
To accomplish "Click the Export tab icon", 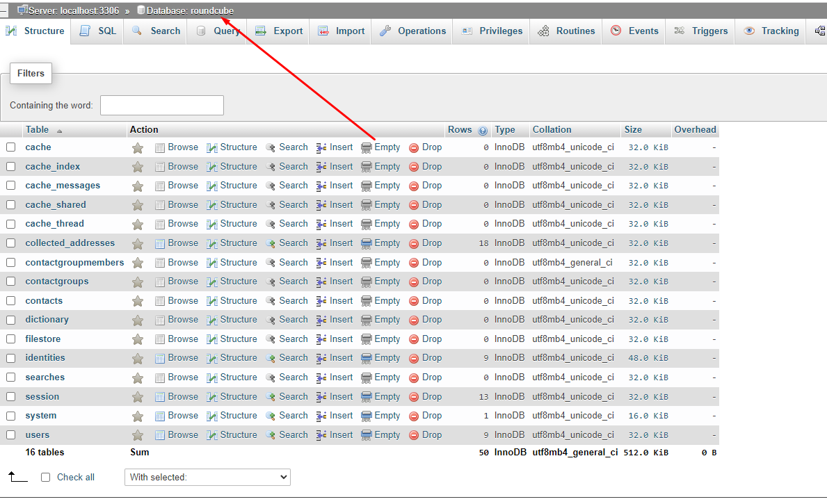I will pyautogui.click(x=261, y=31).
